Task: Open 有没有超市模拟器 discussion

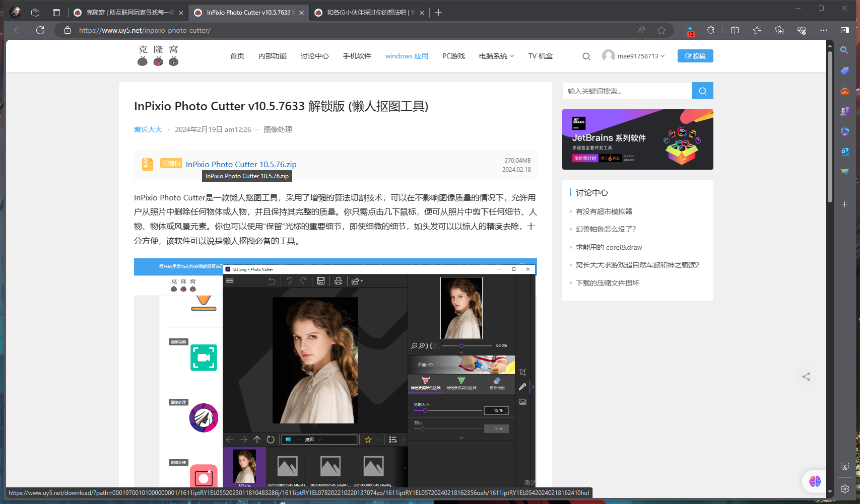Action: pos(604,211)
